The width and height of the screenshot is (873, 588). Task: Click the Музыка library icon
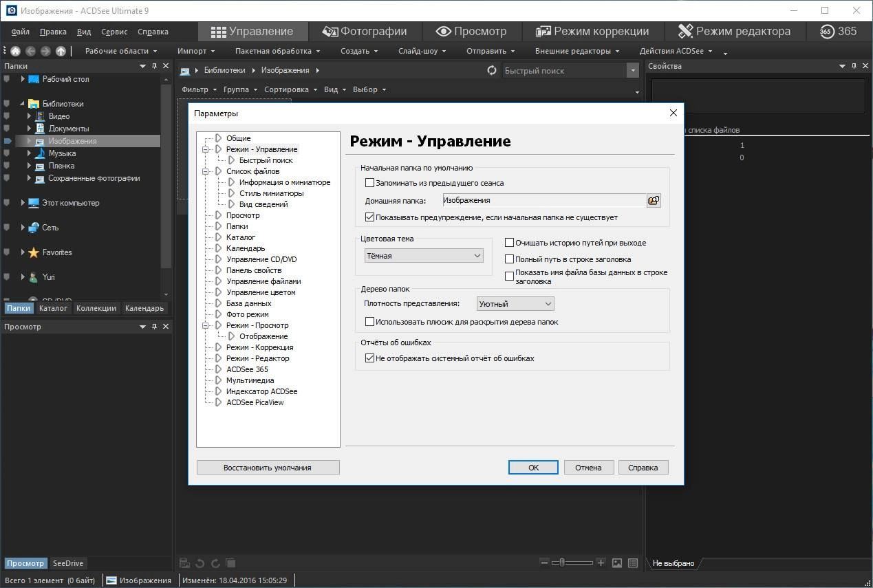40,153
